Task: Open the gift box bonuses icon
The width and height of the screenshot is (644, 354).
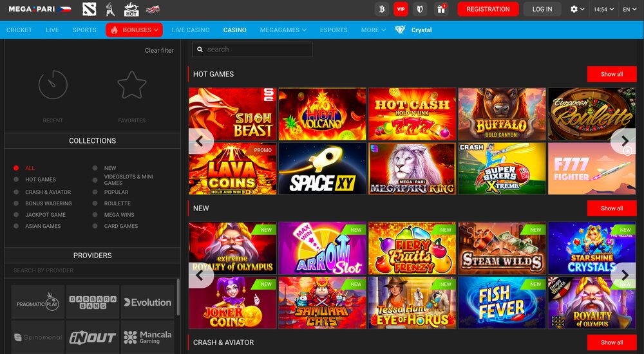Action: pyautogui.click(x=441, y=9)
